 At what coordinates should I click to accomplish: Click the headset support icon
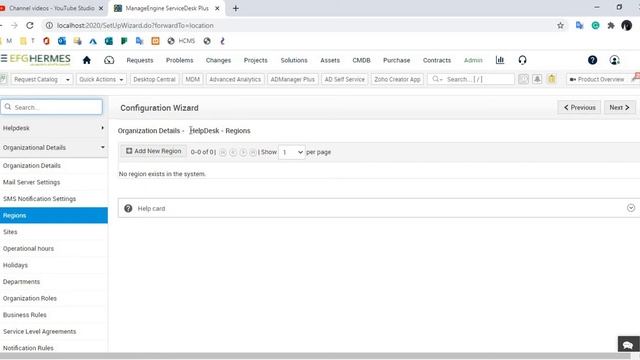point(522,60)
